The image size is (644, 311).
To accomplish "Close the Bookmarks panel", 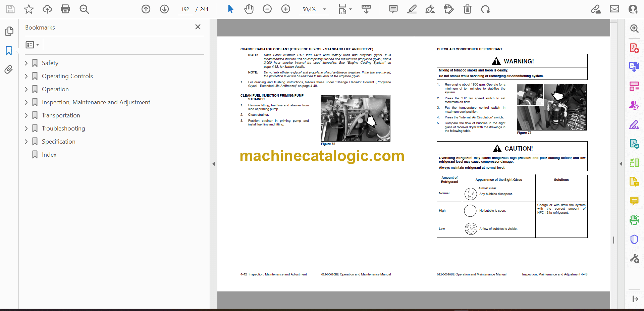I will click(x=198, y=27).
